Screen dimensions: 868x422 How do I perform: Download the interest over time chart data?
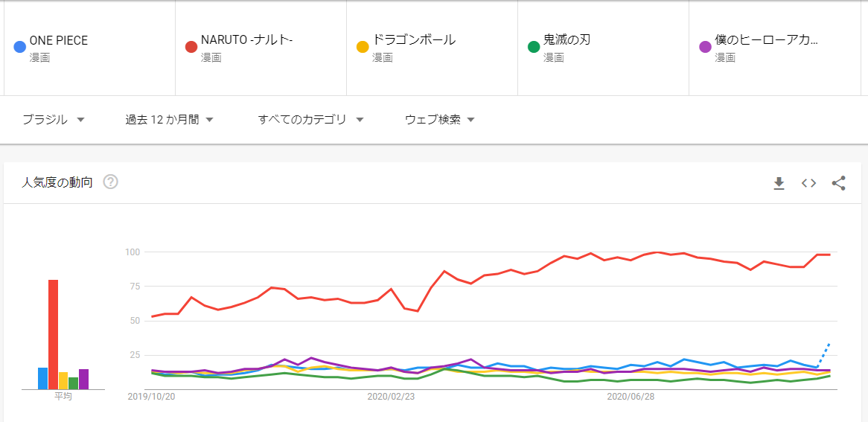pyautogui.click(x=779, y=183)
